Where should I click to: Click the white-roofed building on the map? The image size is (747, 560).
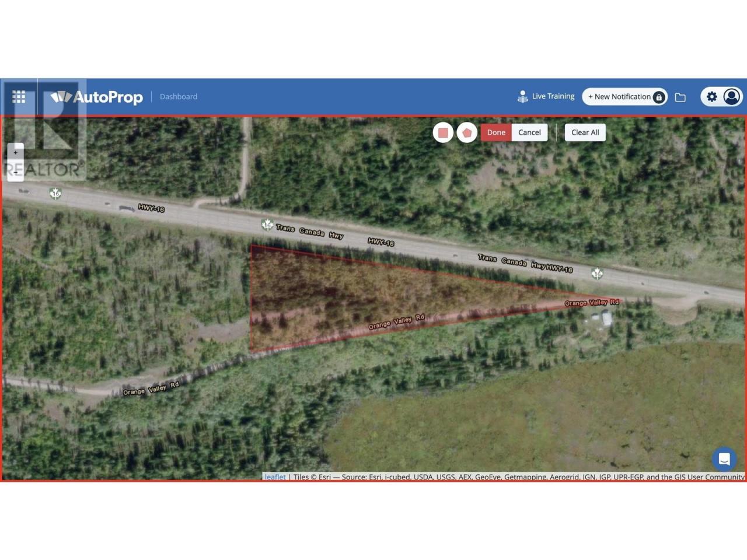[x=606, y=318]
